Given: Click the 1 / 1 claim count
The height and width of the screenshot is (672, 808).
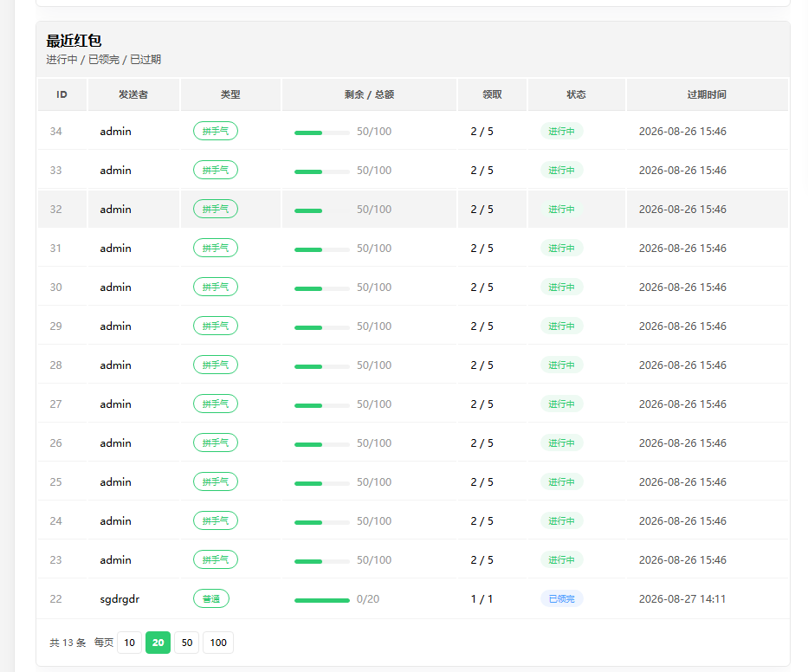Looking at the screenshot, I should [482, 598].
